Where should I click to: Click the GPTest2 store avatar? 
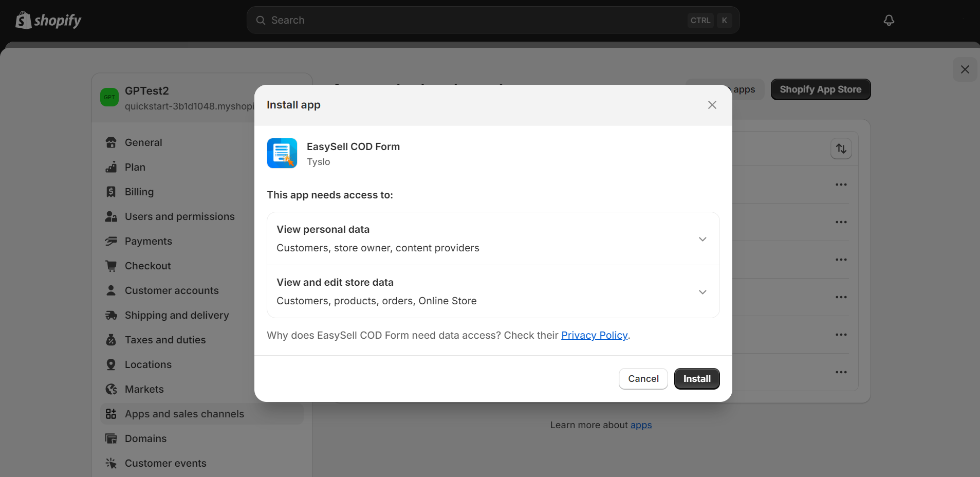point(109,97)
